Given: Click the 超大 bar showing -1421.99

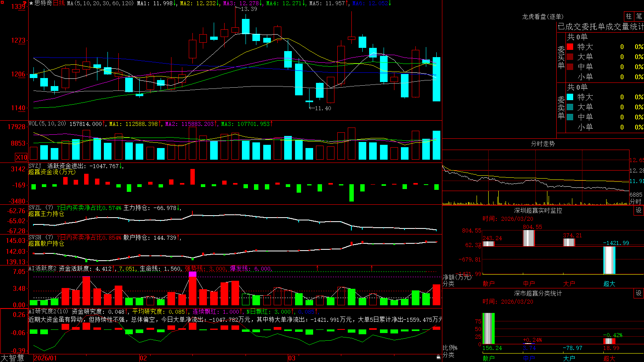Looking at the screenshot, I should pos(609,260).
